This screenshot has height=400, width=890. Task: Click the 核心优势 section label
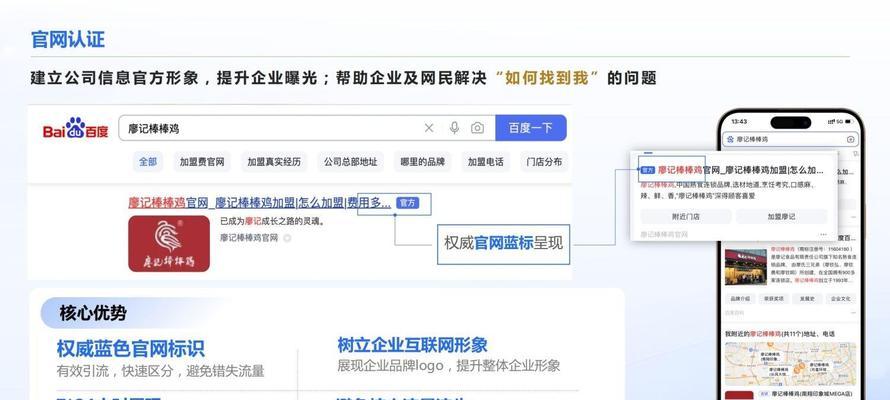pyautogui.click(x=93, y=313)
